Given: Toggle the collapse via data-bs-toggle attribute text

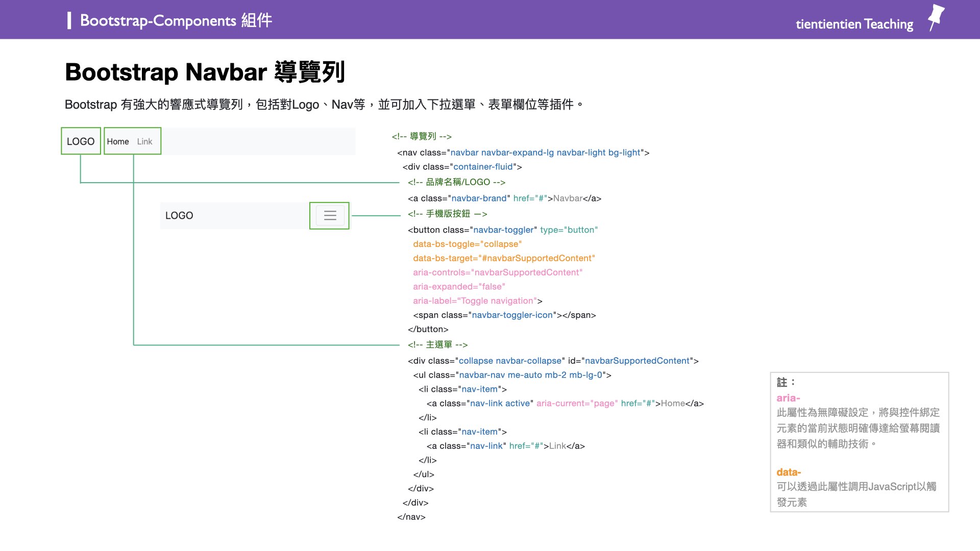Looking at the screenshot, I should 467,244.
